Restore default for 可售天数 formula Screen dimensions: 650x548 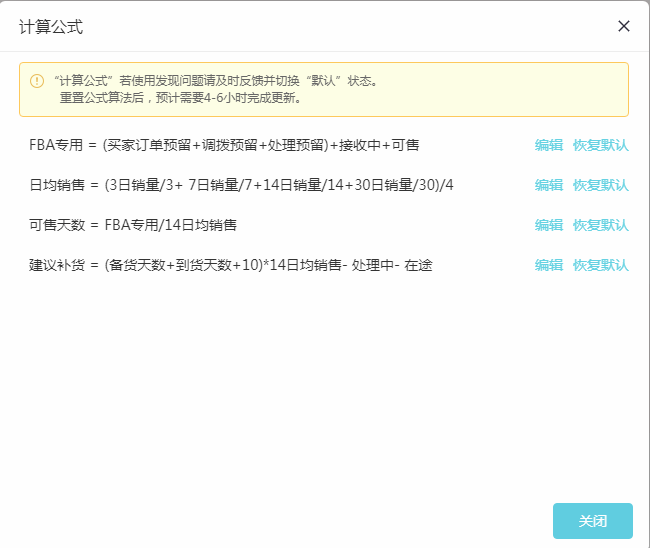pyautogui.click(x=601, y=225)
